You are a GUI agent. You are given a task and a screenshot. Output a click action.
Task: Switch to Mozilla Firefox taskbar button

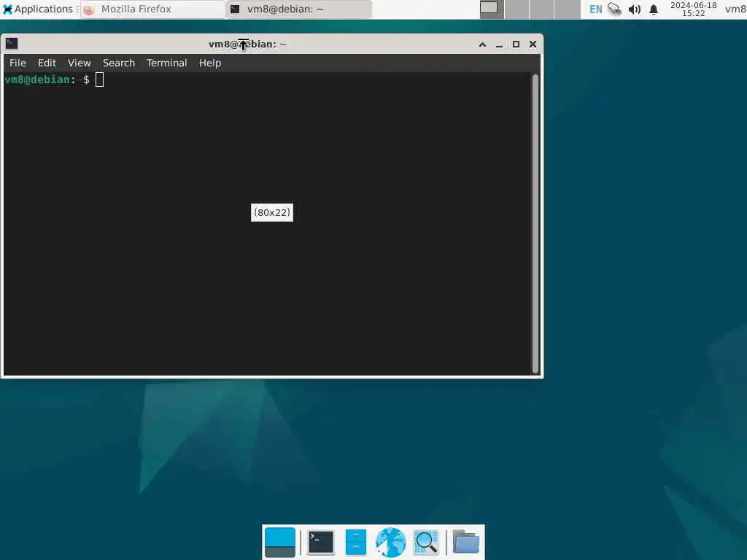coord(152,9)
